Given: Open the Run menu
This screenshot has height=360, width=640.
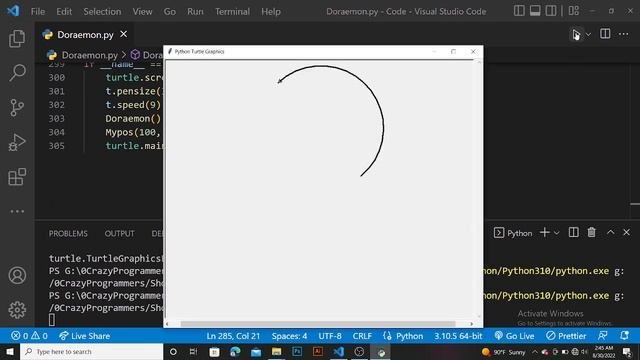Looking at the screenshot, I should (x=195, y=11).
